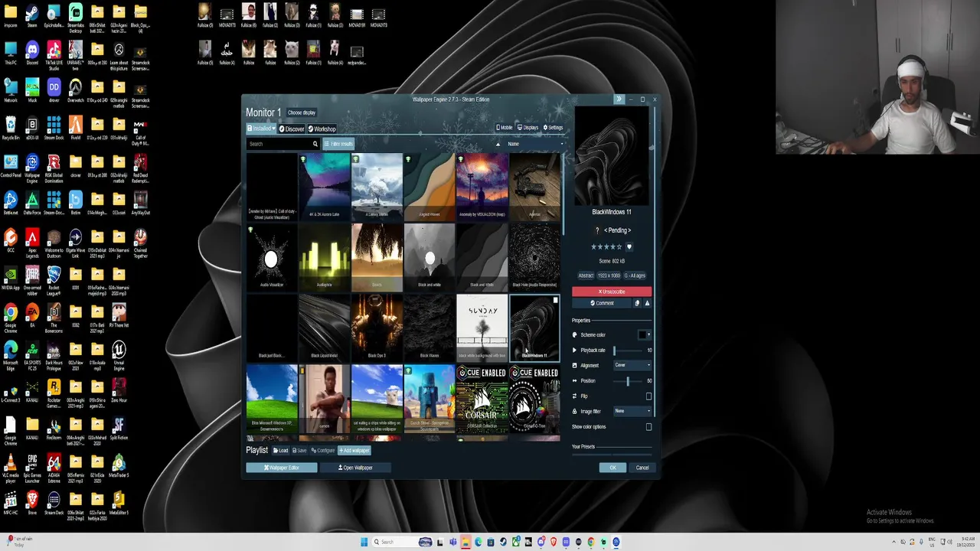
Task: Select the Delta Force desktop icon
Action: click(x=32, y=203)
